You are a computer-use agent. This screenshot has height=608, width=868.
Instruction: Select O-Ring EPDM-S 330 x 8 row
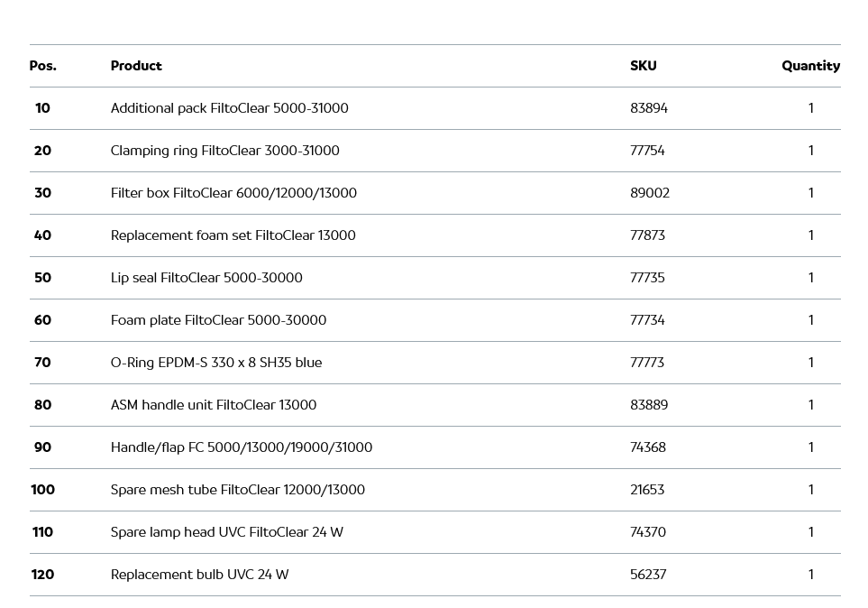(x=215, y=363)
